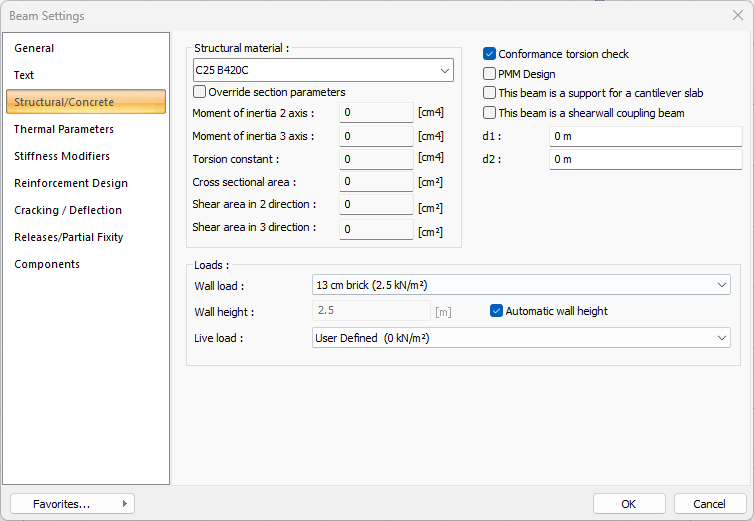Tick the cantilever slab support checkbox
754x521 pixels.
(x=490, y=93)
